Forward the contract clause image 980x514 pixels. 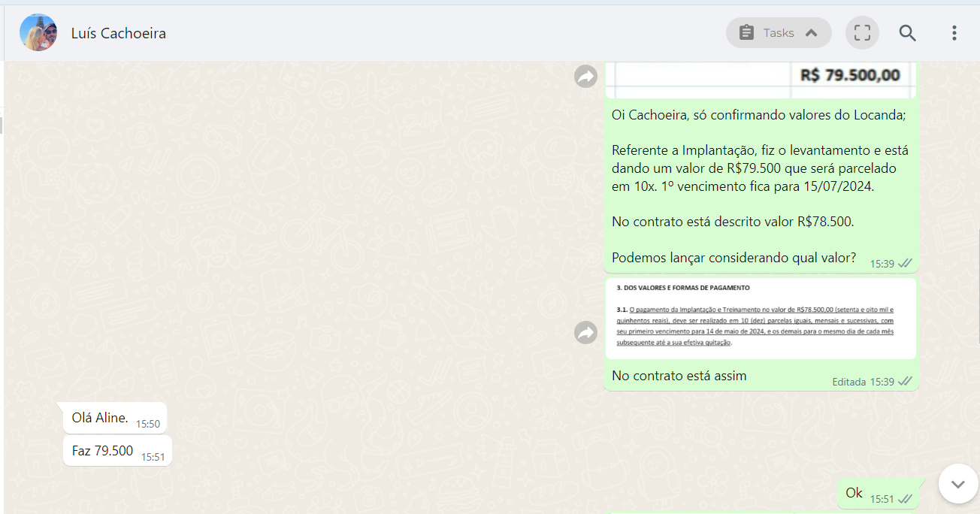pos(585,332)
